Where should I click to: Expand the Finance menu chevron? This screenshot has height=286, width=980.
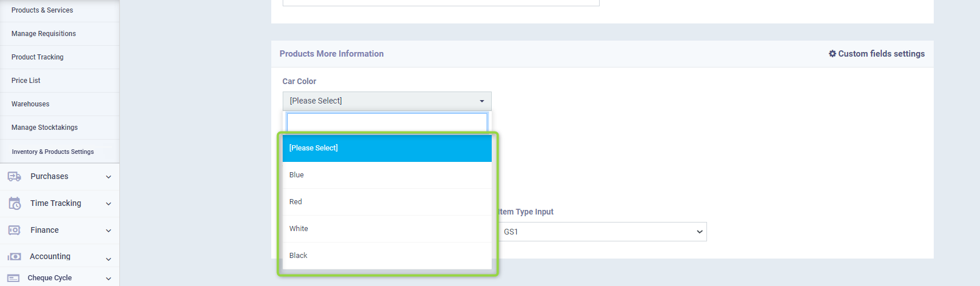point(109,231)
